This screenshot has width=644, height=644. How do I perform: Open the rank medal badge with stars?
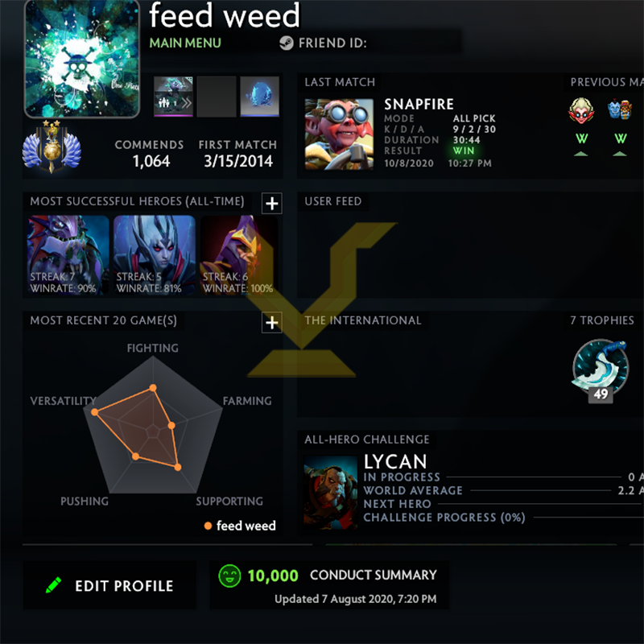pos(52,147)
